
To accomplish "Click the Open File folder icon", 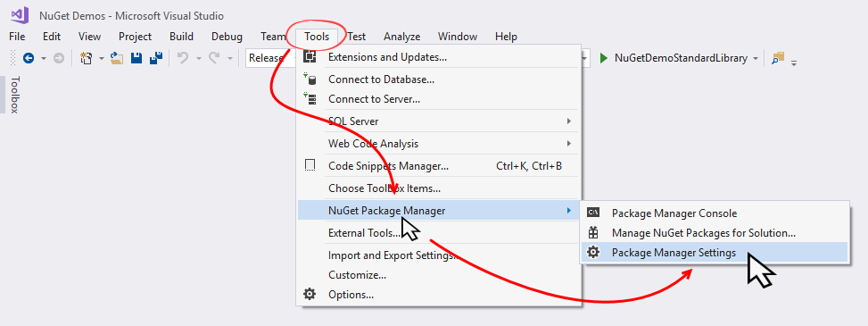I will [117, 58].
